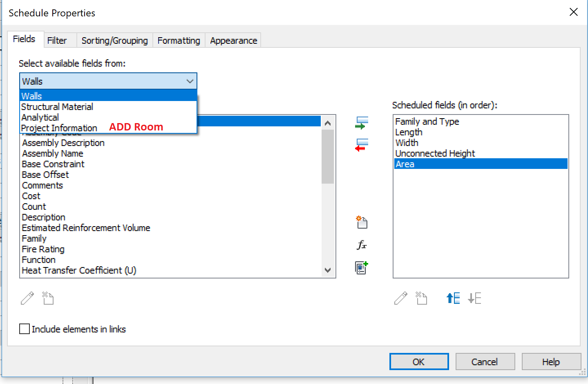Select Estimated Reinforcement Volume field
Image resolution: width=588 pixels, height=384 pixels.
(x=171, y=228)
